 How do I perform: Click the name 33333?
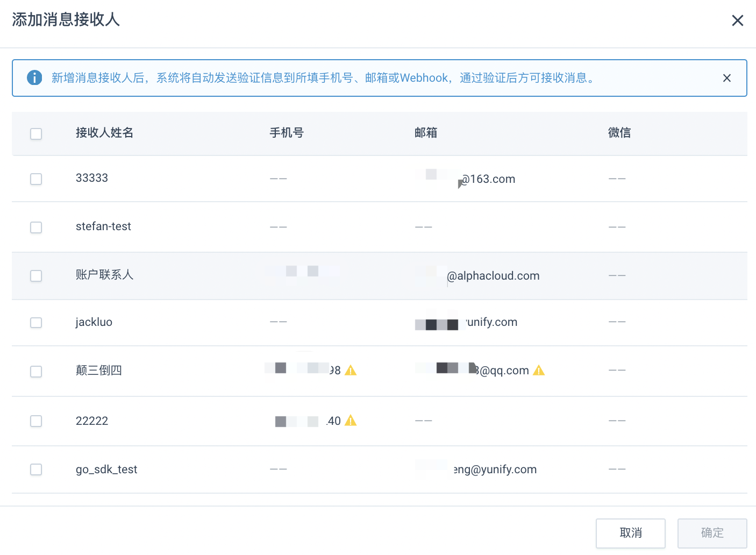point(92,178)
